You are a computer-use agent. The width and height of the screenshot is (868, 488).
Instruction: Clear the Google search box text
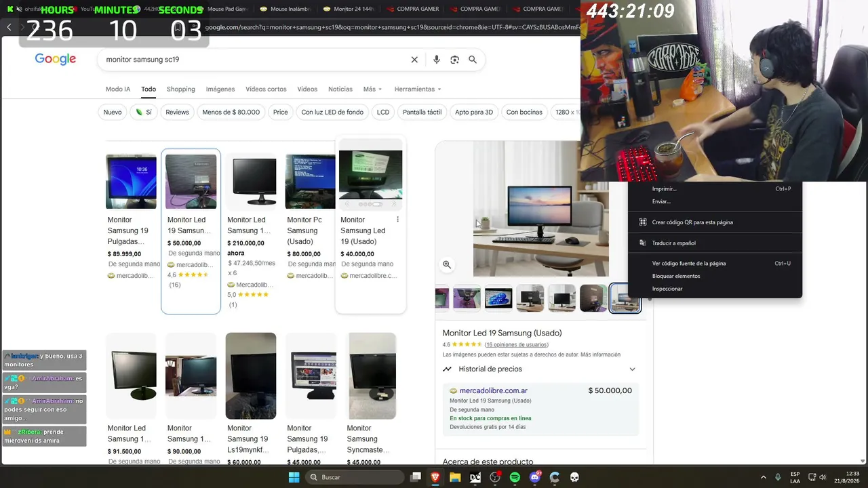(x=414, y=60)
